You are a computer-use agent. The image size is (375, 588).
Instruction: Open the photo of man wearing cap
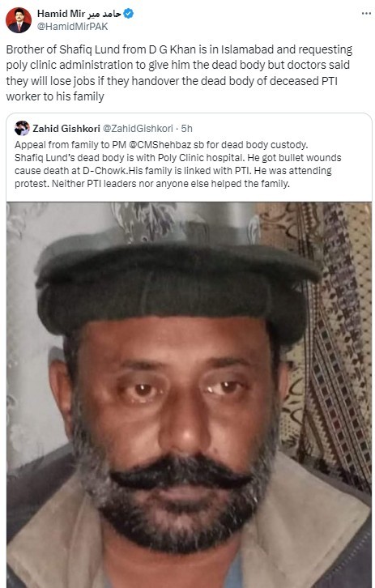(189, 395)
